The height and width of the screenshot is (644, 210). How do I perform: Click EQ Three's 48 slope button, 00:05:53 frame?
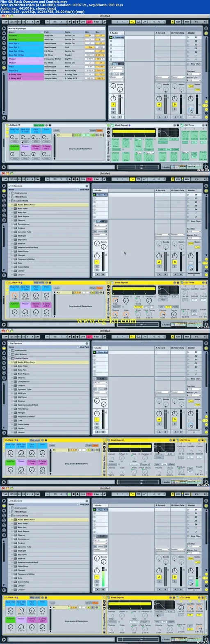click(189, 628)
